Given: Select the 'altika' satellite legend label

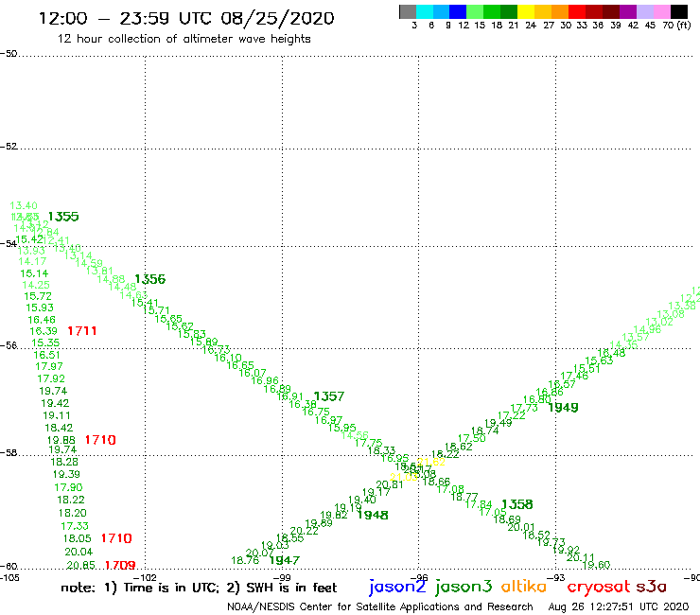Looking at the screenshot, I should point(524,586).
